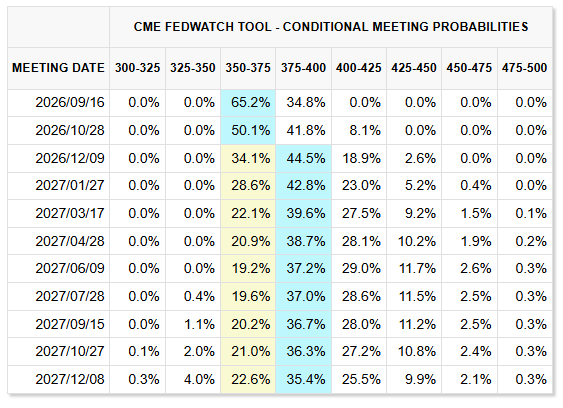This screenshot has width=563, height=408.
Task: Click the 29.0% cell for 2027/06/09
Action: (359, 269)
